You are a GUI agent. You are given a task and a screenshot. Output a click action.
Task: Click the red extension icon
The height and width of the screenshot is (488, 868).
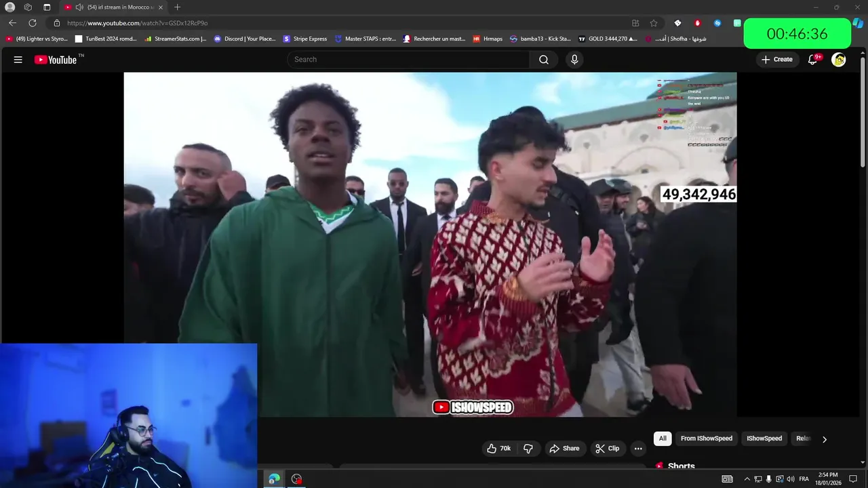tap(697, 23)
